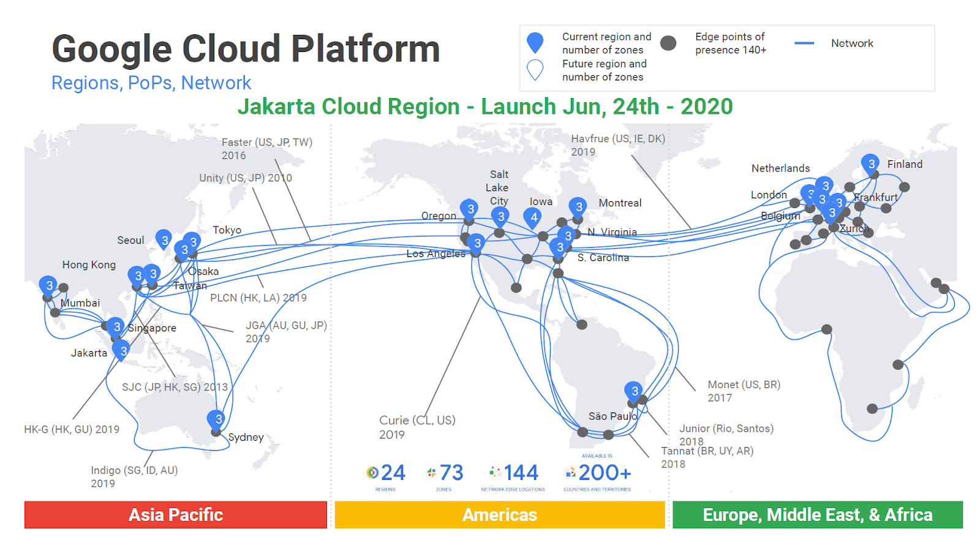
Task: Click the Belgium label
Action: [780, 216]
